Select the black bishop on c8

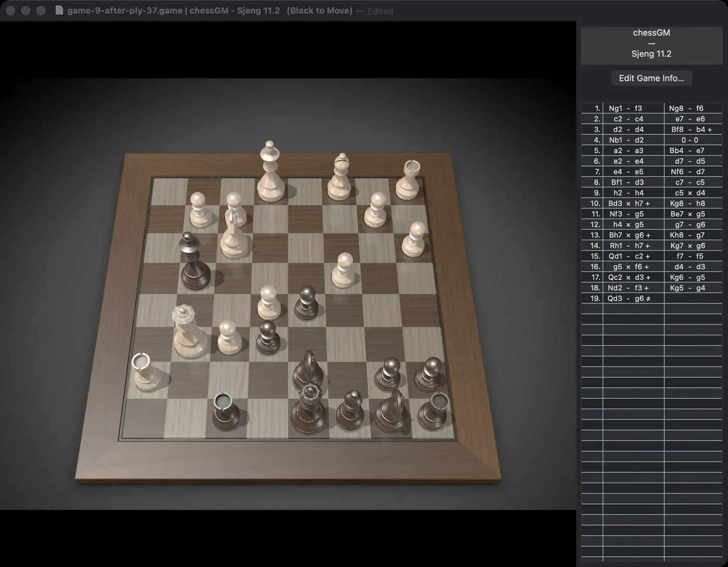[x=349, y=411]
